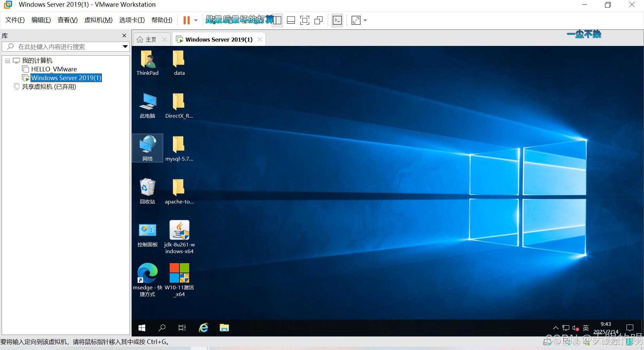The image size is (644, 350).
Task: Click the guest network tray icon
Action: click(566, 328)
